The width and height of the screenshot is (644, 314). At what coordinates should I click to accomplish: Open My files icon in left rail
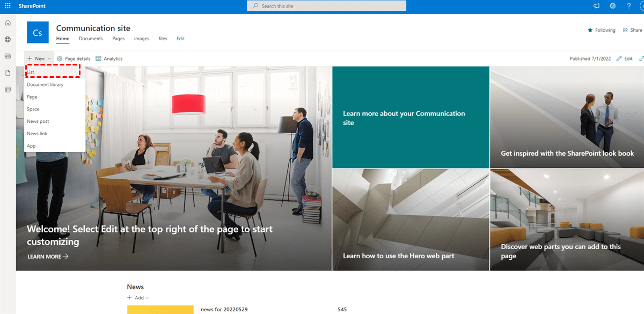8,73
